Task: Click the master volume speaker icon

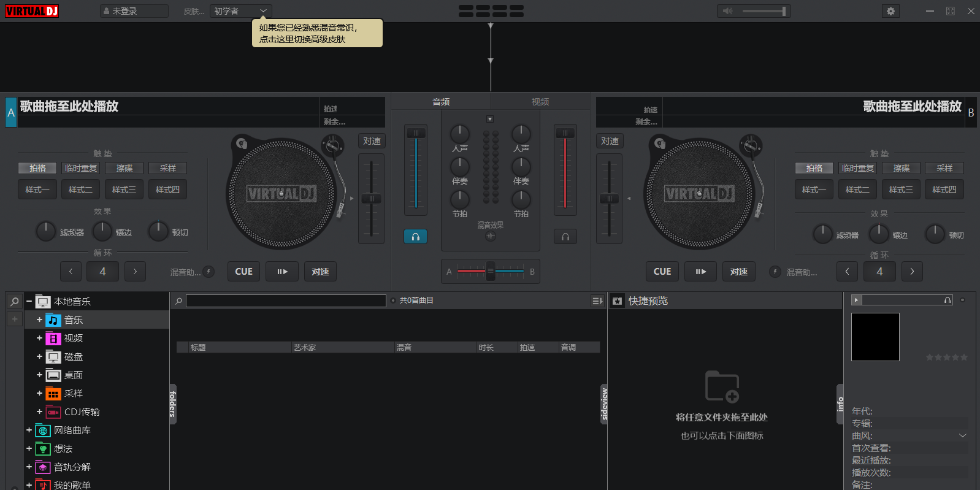Action: point(727,11)
